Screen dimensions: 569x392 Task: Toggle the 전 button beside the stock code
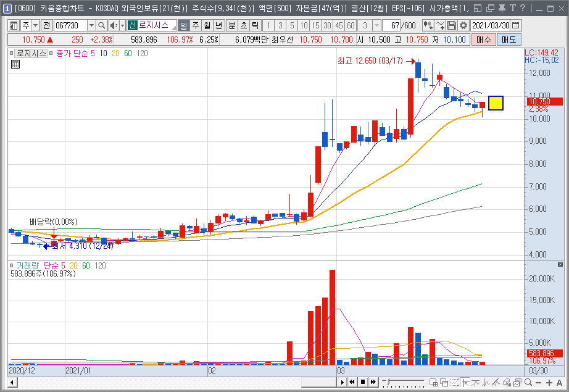(46, 25)
